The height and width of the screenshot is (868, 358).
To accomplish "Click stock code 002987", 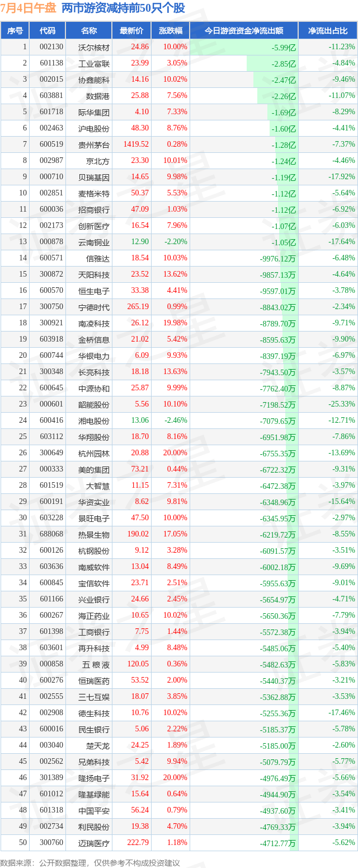I will coord(51,161).
